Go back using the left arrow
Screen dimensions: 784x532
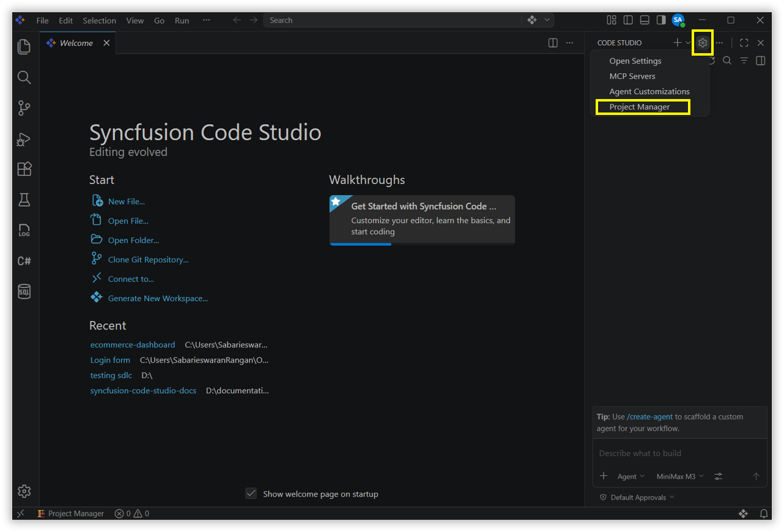tap(237, 20)
